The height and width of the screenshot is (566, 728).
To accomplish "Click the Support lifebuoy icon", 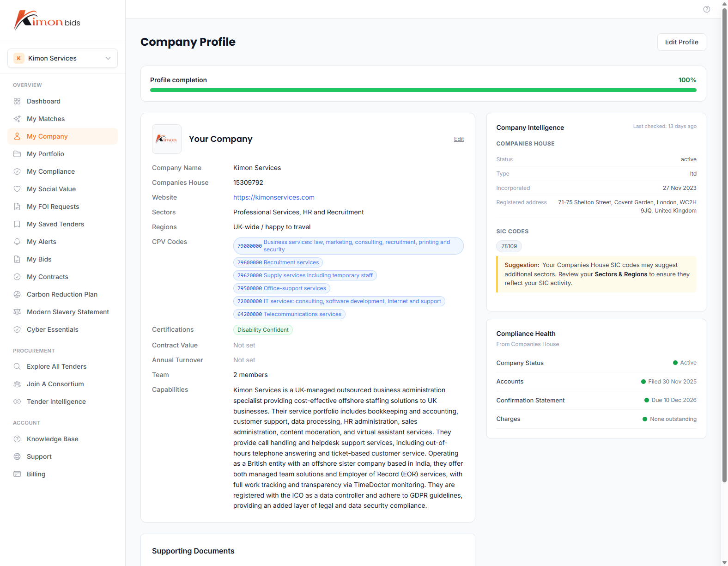I will click(x=17, y=456).
